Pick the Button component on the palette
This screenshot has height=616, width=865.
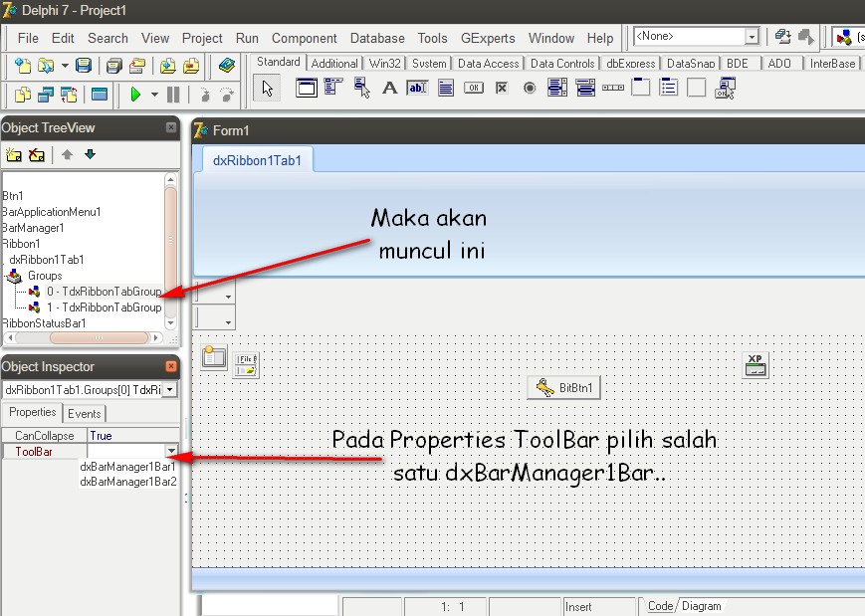point(473,88)
